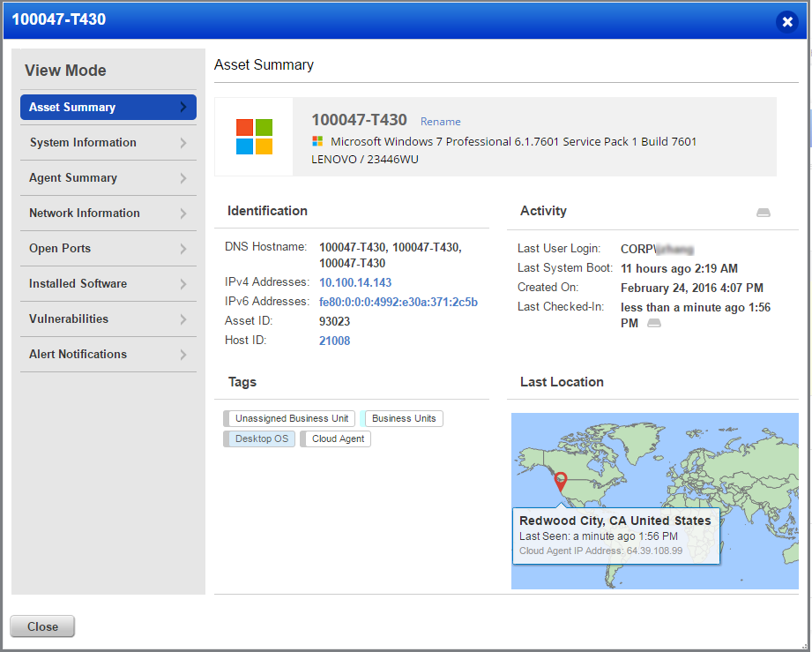This screenshot has height=652, width=812.
Task: Toggle the Business Units tag
Action: click(x=402, y=418)
